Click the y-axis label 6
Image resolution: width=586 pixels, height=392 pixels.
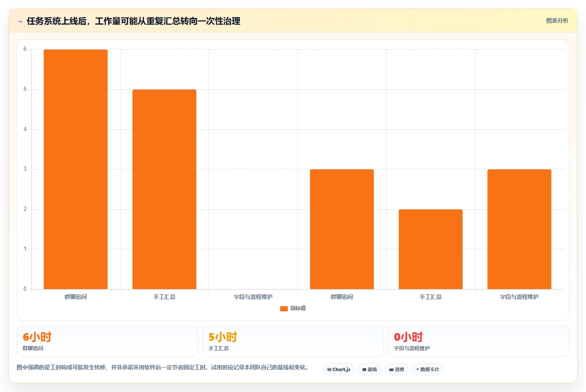(25, 49)
